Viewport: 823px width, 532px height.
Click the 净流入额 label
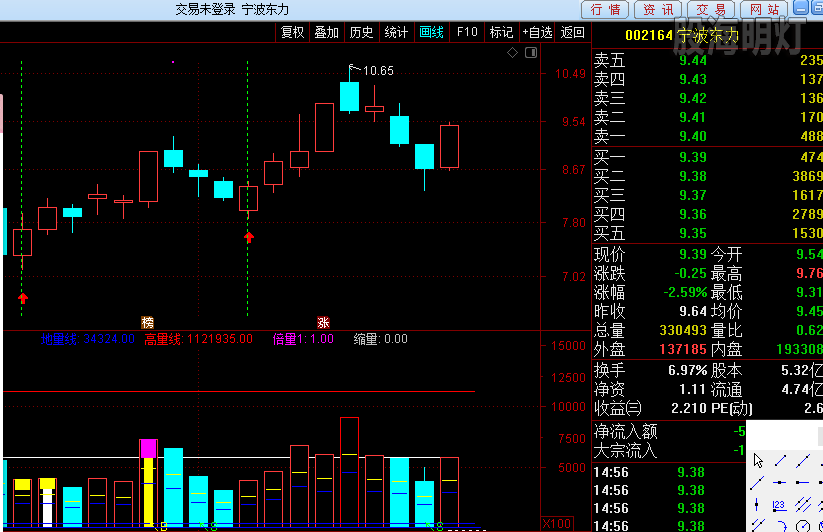[626, 431]
